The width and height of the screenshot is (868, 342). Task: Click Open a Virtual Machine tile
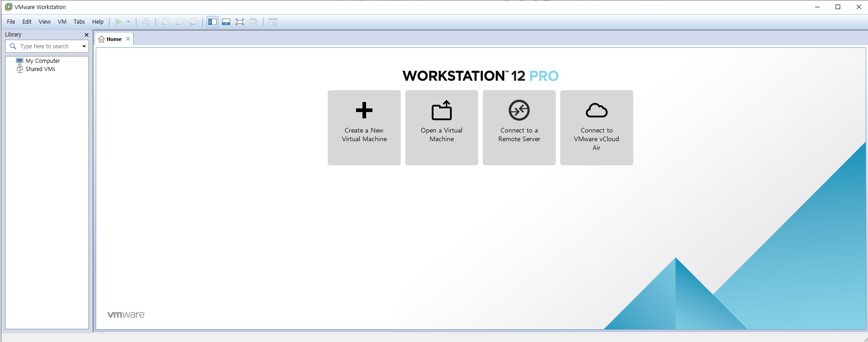tap(442, 128)
